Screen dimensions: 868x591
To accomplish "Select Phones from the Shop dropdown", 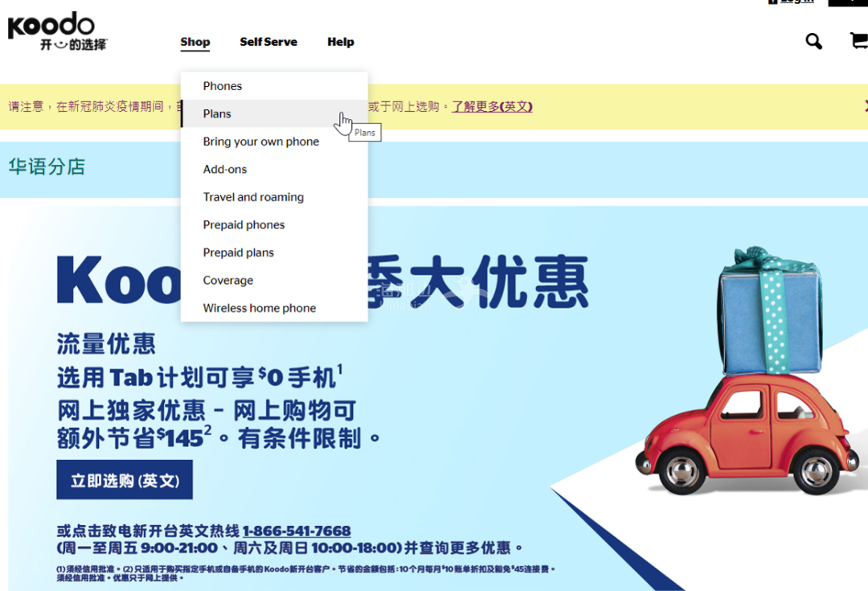I will tap(274, 86).
